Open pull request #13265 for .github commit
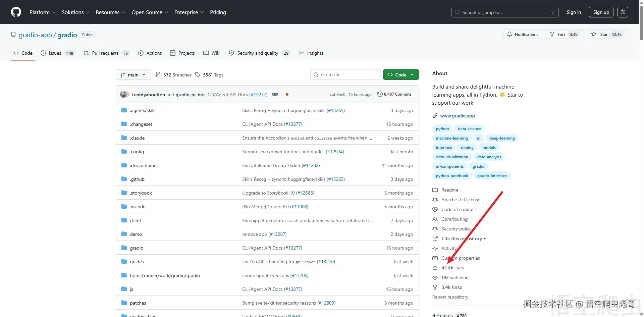The height and width of the screenshot is (317, 644). pos(336,179)
